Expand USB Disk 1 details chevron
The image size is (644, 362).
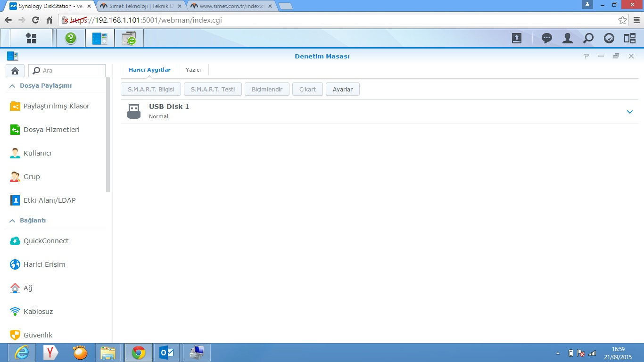coord(630,112)
